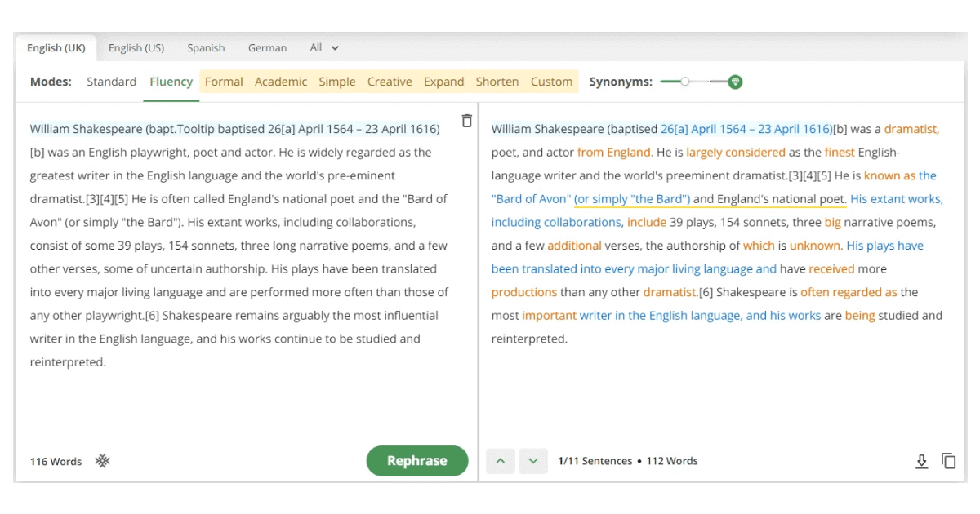Copy the paraphrased output to clipboard

[x=948, y=461]
